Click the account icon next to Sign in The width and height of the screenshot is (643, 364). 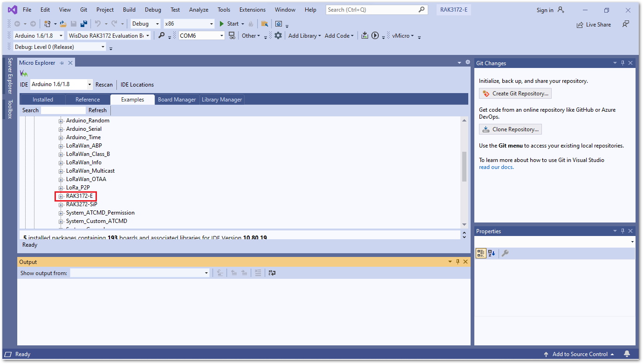(561, 10)
